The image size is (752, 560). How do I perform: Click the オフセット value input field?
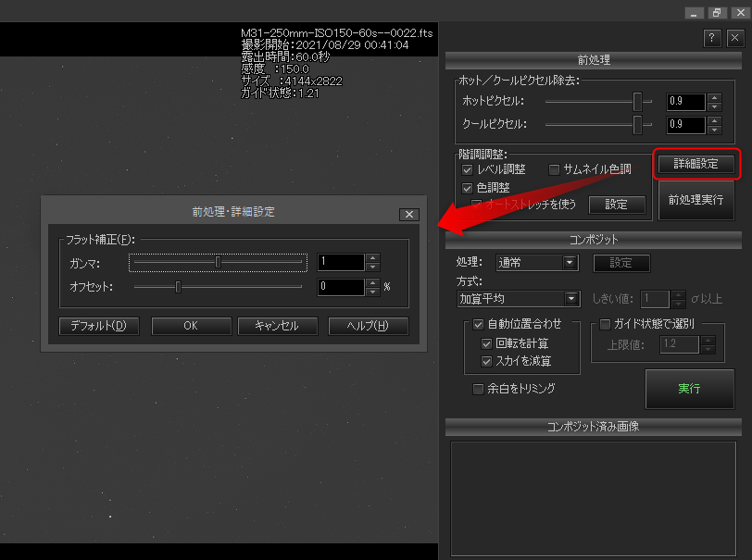[x=340, y=287]
